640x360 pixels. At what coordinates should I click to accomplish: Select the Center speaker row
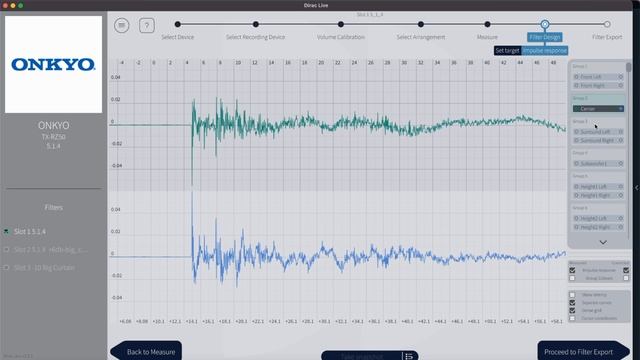pyautogui.click(x=598, y=109)
